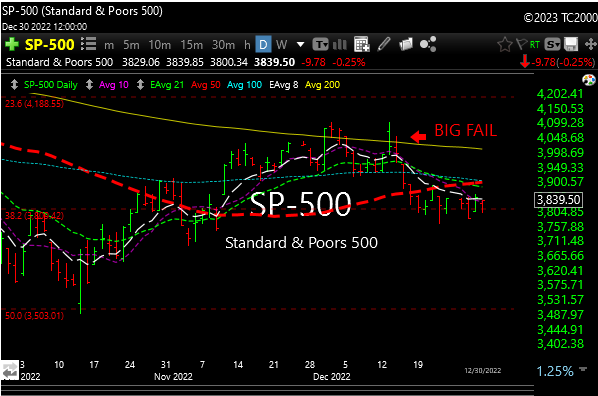
Task: Click the Dec 2022 time axis label
Action: 331,377
